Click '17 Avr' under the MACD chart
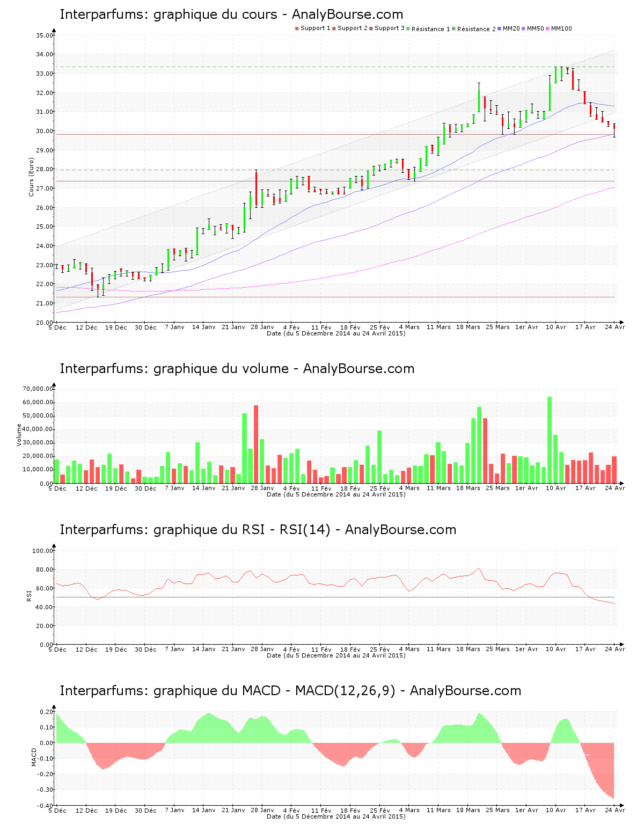644x832 pixels. [x=586, y=810]
